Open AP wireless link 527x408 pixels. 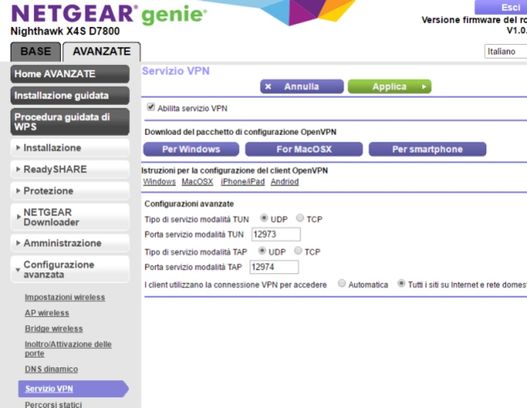click(47, 313)
